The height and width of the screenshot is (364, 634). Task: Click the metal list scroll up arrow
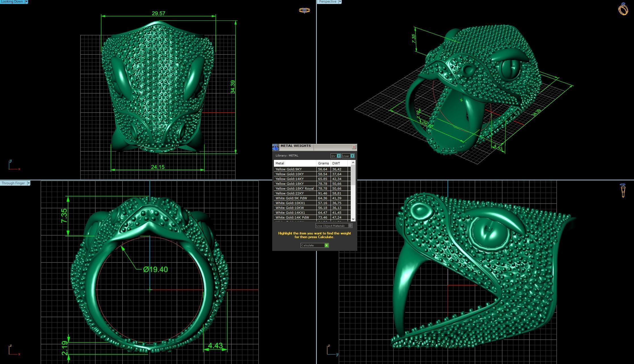click(353, 162)
